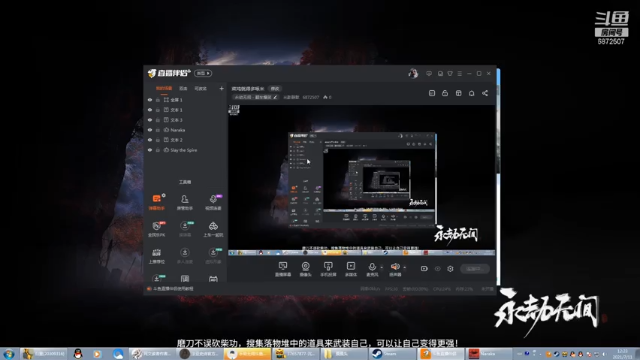
Task: Hide the 文本 1 source
Action: click(150, 110)
